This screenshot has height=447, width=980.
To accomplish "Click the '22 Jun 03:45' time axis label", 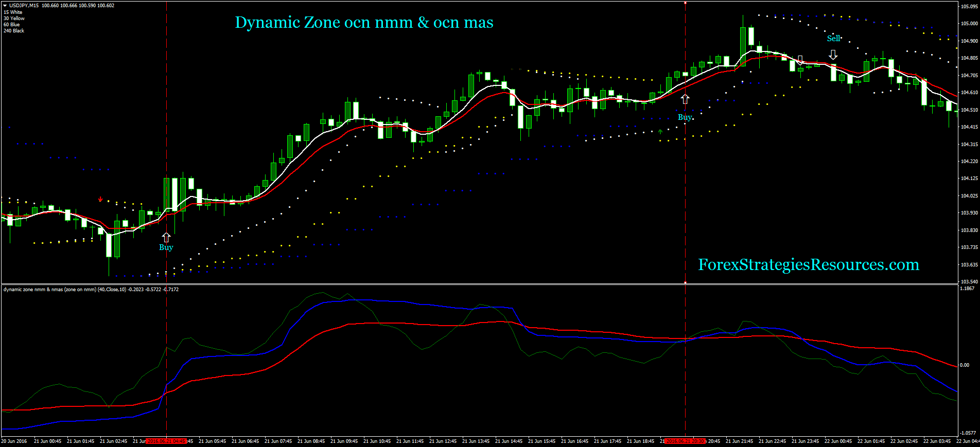I will [x=937, y=441].
